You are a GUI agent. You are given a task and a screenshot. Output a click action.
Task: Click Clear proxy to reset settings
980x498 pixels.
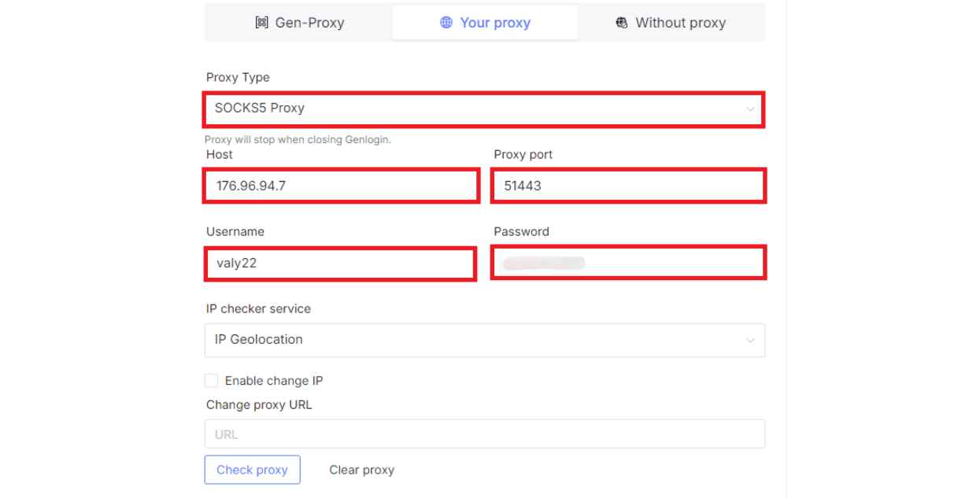coord(361,470)
